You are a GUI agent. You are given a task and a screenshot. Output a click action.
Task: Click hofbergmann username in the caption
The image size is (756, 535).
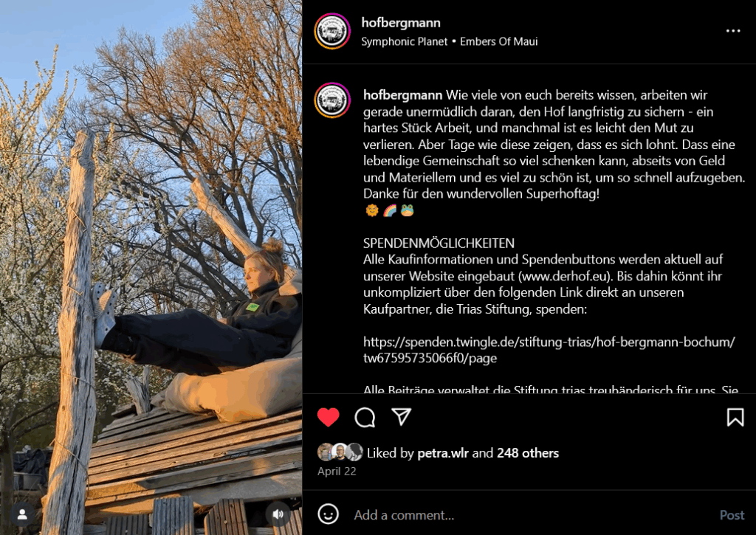402,95
